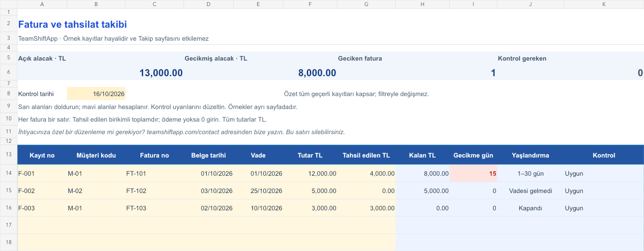The height and width of the screenshot is (251, 644).
Task: Select row 8 header
Action: coord(9,93)
